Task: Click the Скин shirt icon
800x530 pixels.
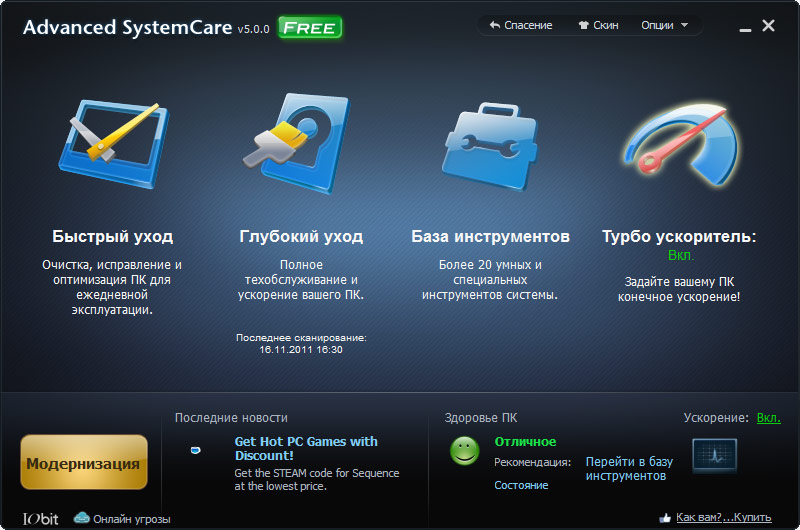Action: click(584, 25)
